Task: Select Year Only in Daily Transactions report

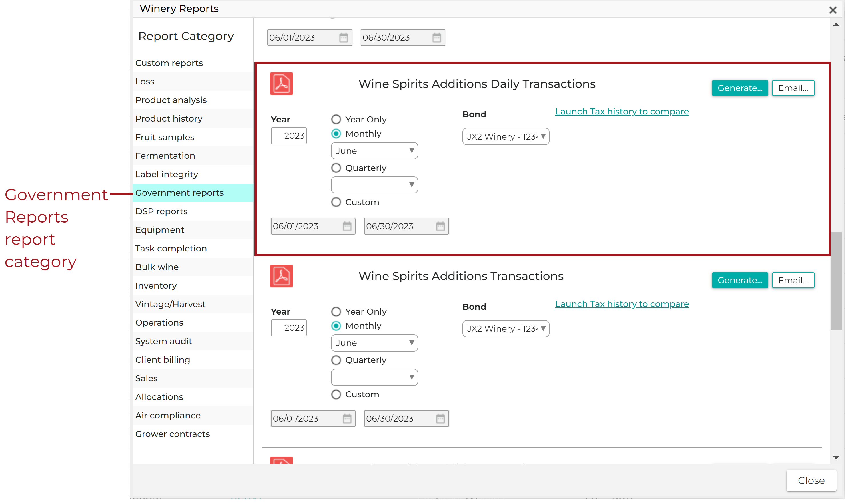Action: (x=336, y=119)
